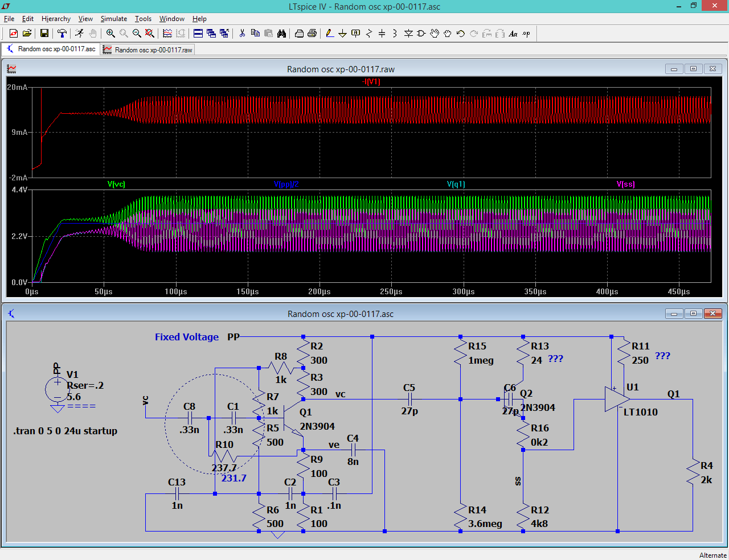Click the LT1010 component label
The image size is (729, 560).
coord(641,412)
